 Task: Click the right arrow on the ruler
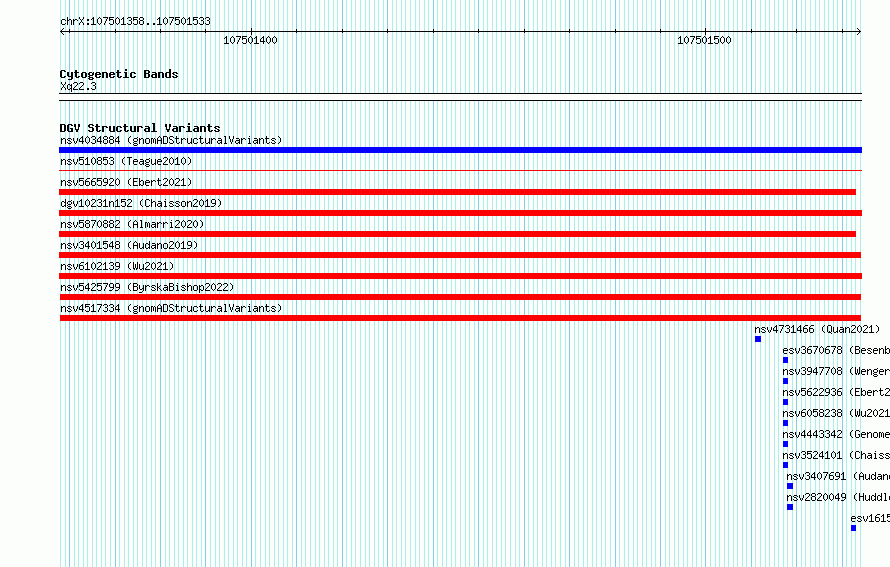pyautogui.click(x=858, y=32)
